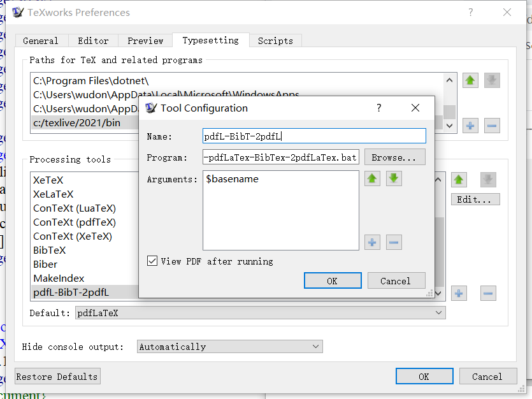This screenshot has height=399, width=532.
Task: Move processing tool down the list
Action: pyautogui.click(x=488, y=180)
